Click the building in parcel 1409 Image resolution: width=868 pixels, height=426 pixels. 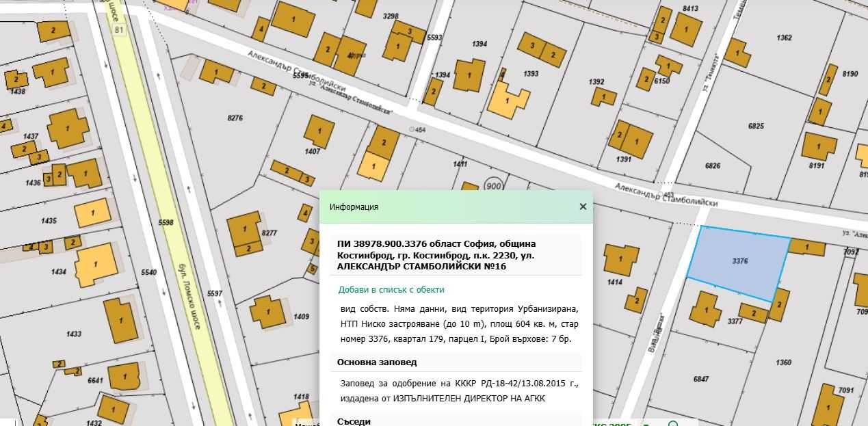point(267,312)
